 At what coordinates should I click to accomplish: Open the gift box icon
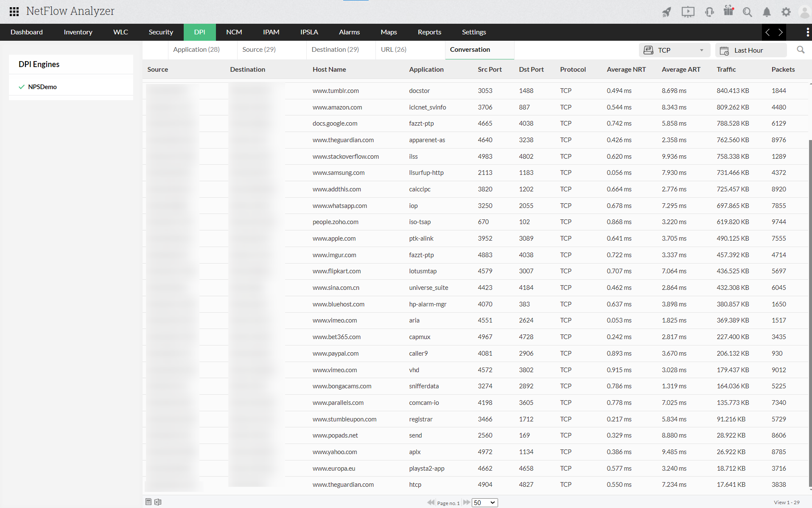click(x=728, y=11)
